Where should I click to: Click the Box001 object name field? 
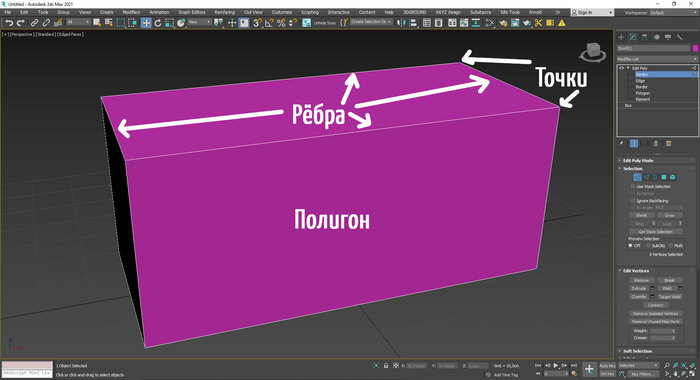tap(654, 48)
